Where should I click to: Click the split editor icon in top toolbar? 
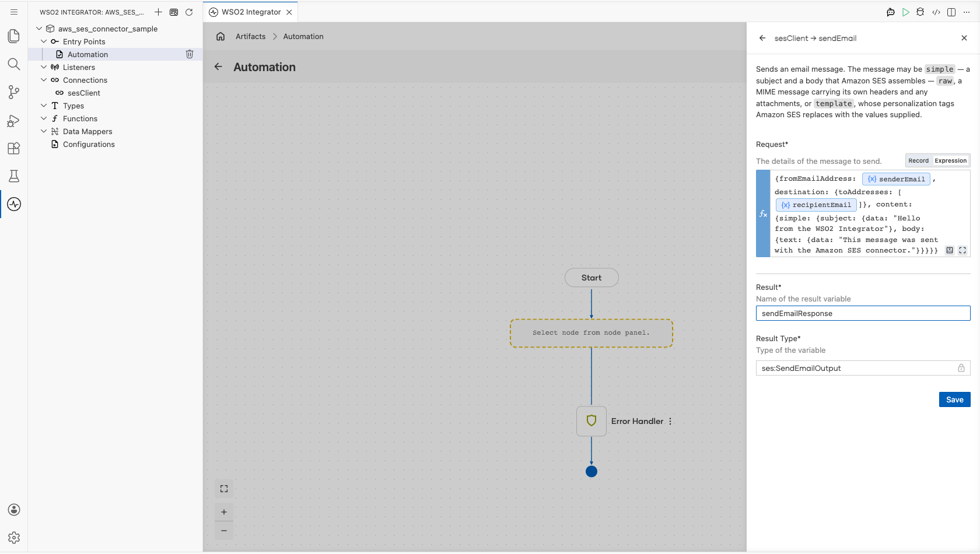click(x=951, y=12)
